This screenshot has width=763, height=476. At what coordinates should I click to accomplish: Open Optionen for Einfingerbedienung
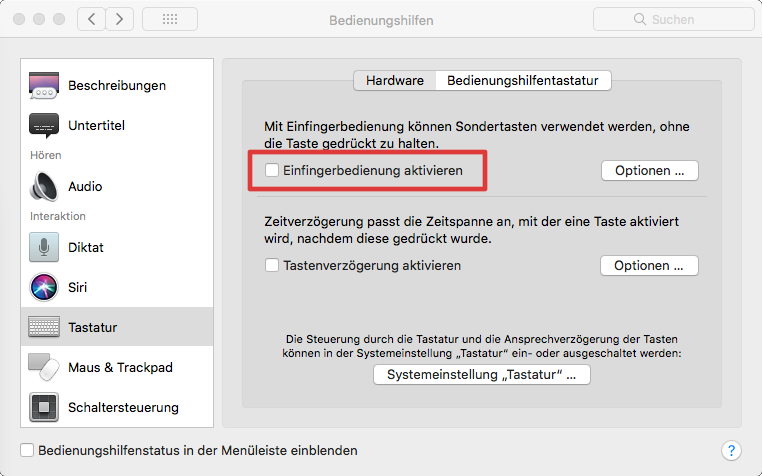click(x=650, y=171)
